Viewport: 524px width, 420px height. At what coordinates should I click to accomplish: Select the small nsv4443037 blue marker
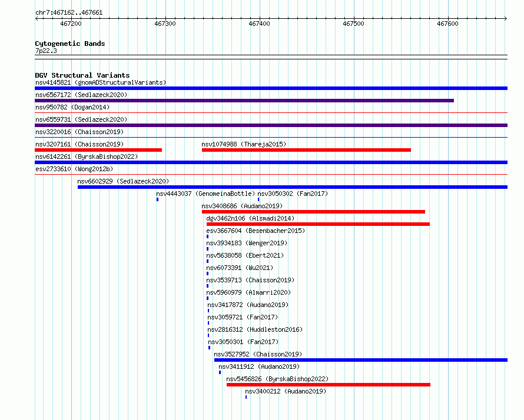click(x=157, y=199)
